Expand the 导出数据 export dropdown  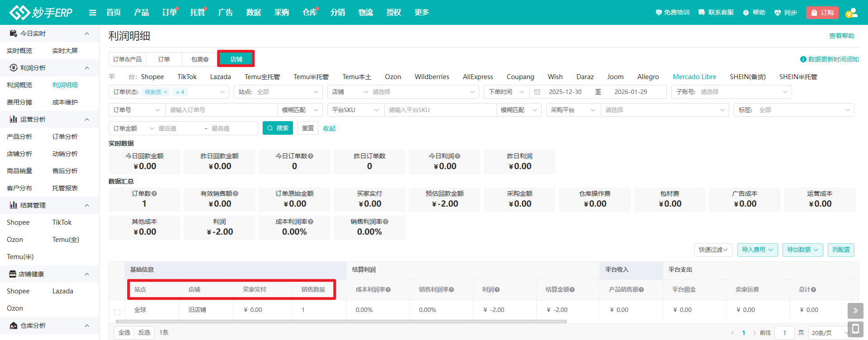pos(802,250)
